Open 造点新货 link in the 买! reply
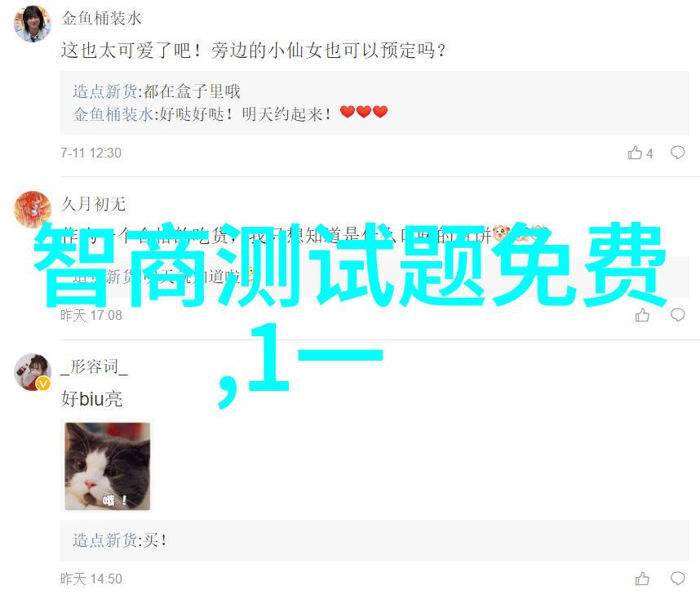700x599 pixels. 105,540
